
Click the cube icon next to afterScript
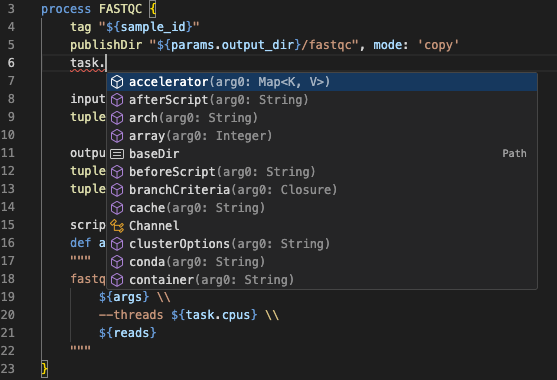tap(117, 100)
